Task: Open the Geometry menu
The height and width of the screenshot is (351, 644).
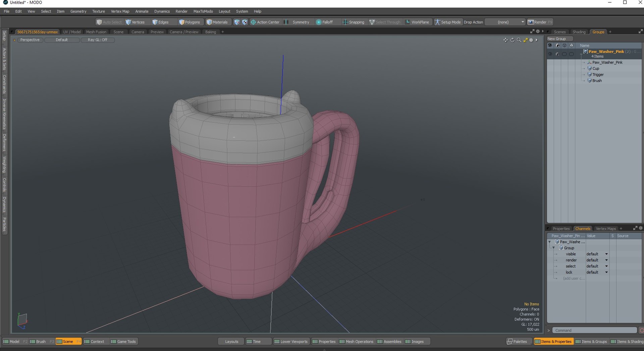Action: tap(78, 11)
